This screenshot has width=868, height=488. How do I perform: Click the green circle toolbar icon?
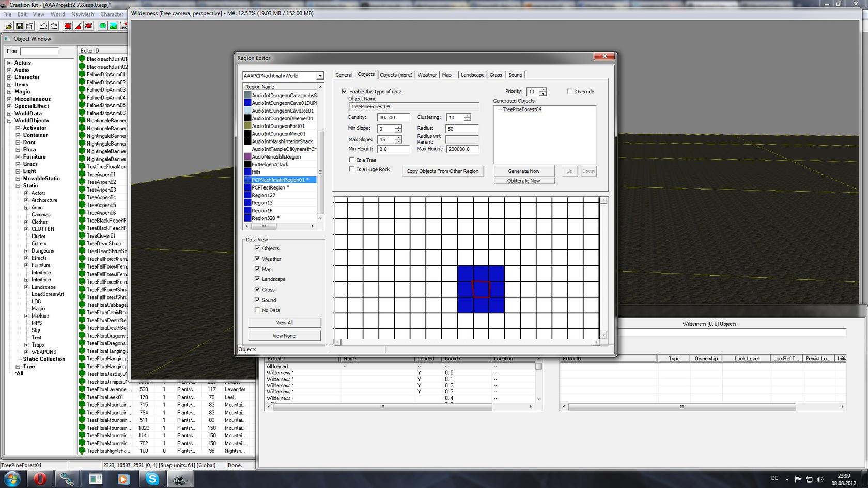(103, 26)
